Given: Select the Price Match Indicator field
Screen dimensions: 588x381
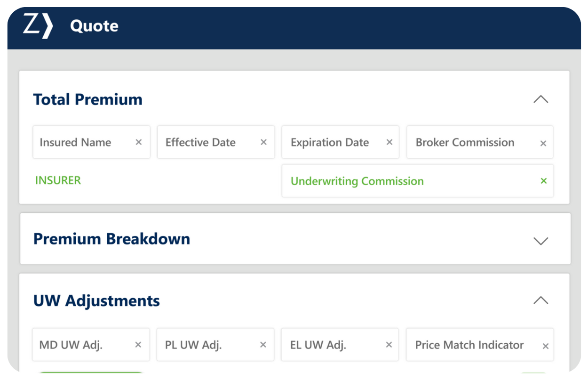Looking at the screenshot, I should pyautogui.click(x=469, y=345).
